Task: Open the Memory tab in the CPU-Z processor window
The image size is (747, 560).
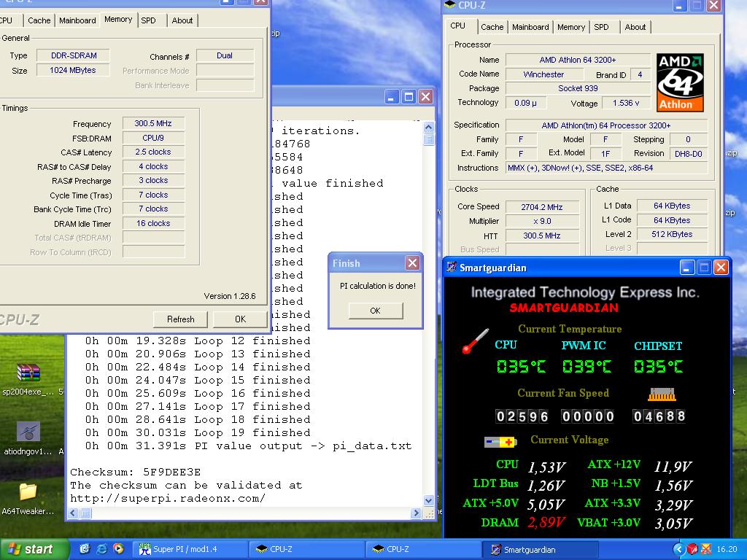Action: click(570, 27)
